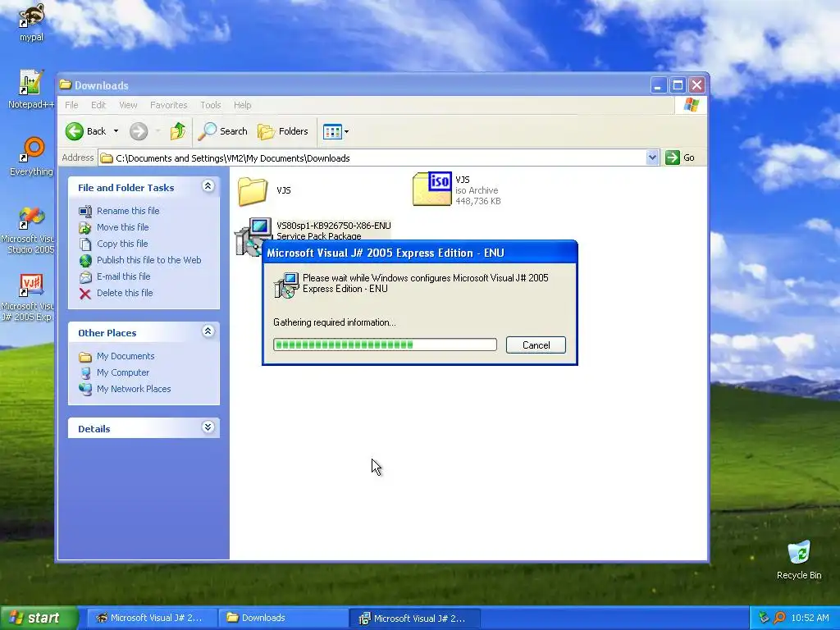The image size is (840, 630).
Task: Open the Recycle Bin
Action: point(799,559)
